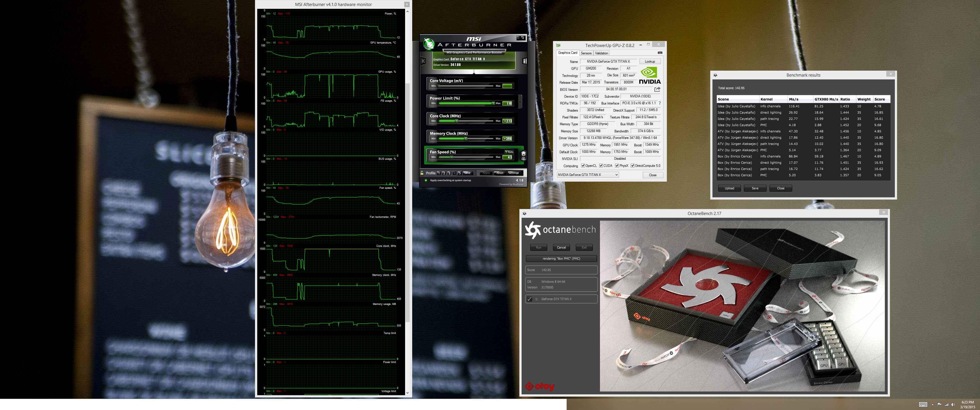Switch to the Sensors tab in GPU-Z
The width and height of the screenshot is (980, 410).
point(586,53)
